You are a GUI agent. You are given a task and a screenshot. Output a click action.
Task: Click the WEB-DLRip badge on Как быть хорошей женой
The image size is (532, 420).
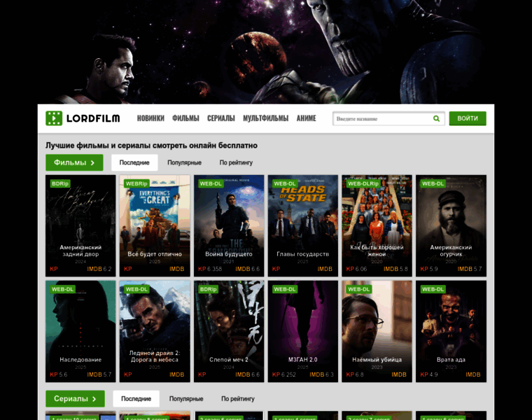363,183
